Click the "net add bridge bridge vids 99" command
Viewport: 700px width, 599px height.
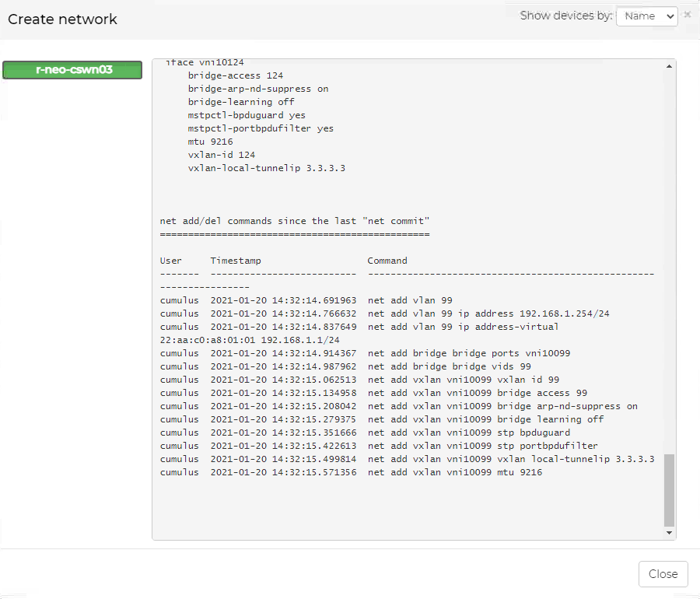450,366
